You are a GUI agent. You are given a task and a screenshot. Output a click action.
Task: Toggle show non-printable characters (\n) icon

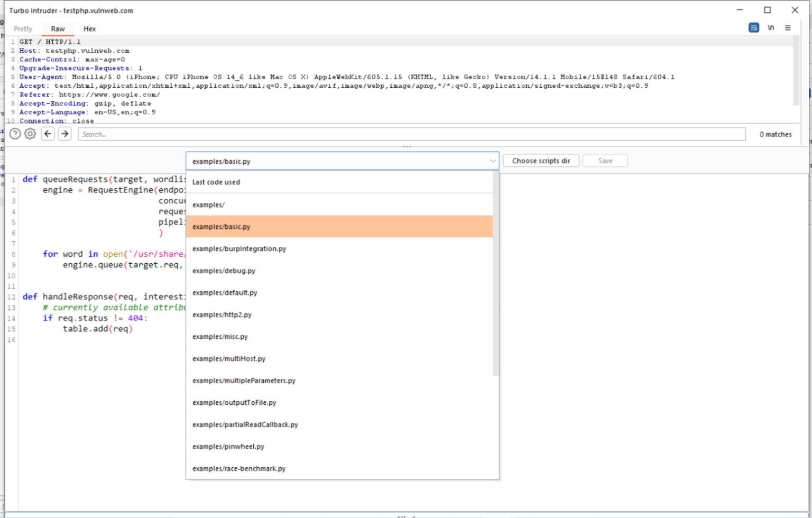[771, 28]
